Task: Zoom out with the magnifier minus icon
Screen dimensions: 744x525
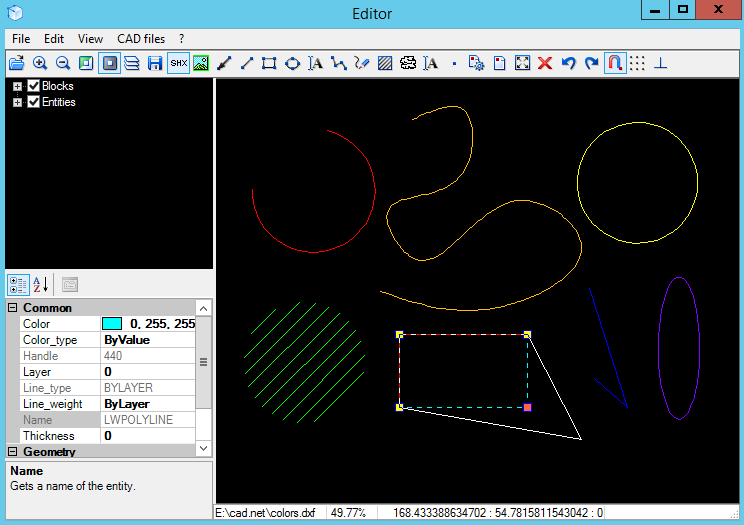Action: coord(63,63)
